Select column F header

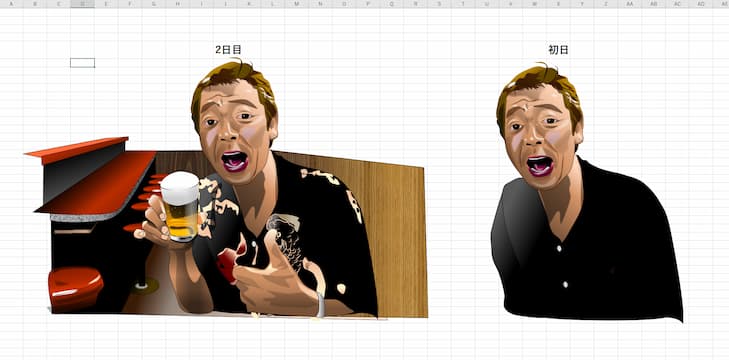click(x=130, y=4)
